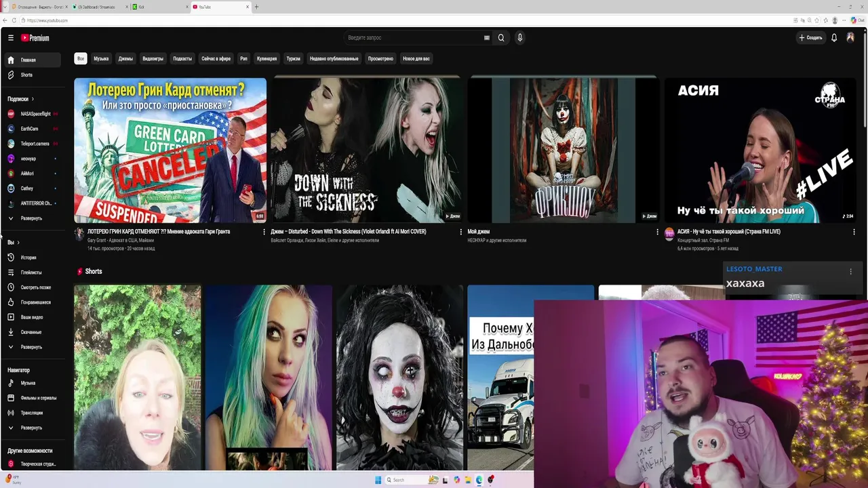Select the Джемы filter chip
This screenshot has height=488, width=868.
click(125, 59)
